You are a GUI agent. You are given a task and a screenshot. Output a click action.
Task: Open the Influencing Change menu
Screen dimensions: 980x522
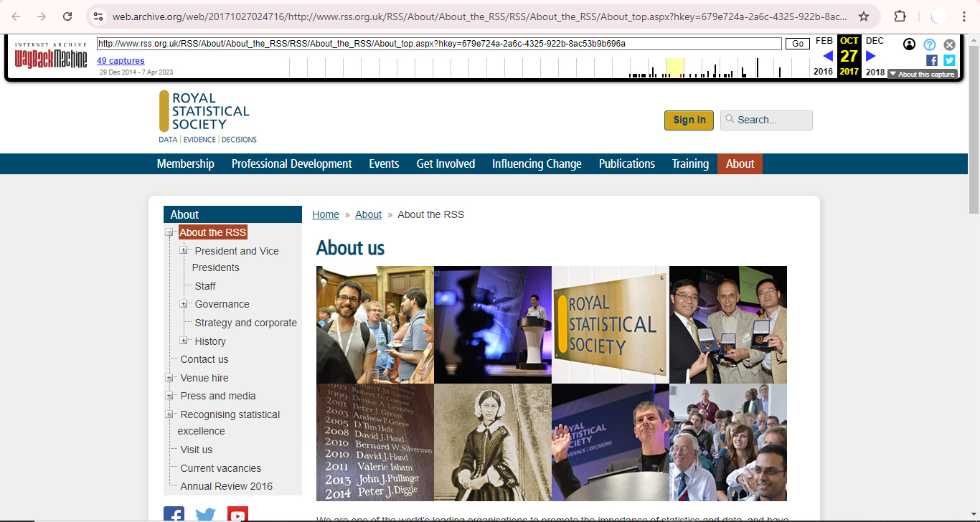tap(537, 163)
